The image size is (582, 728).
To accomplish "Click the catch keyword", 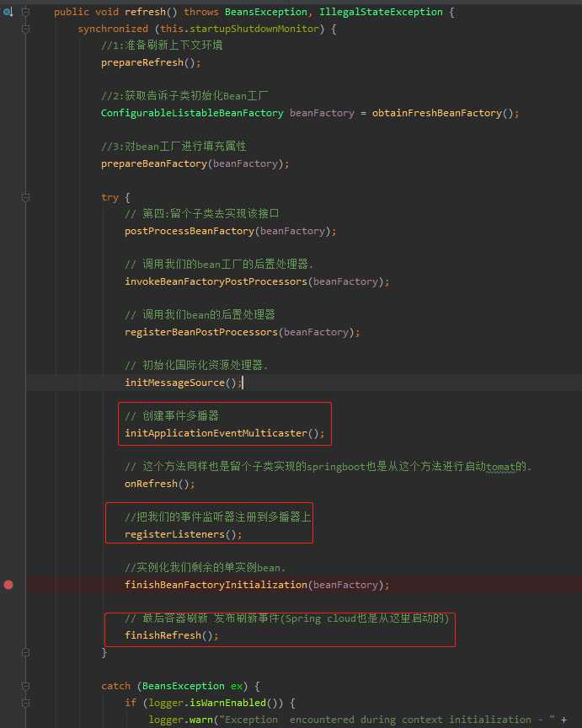I will (116, 686).
